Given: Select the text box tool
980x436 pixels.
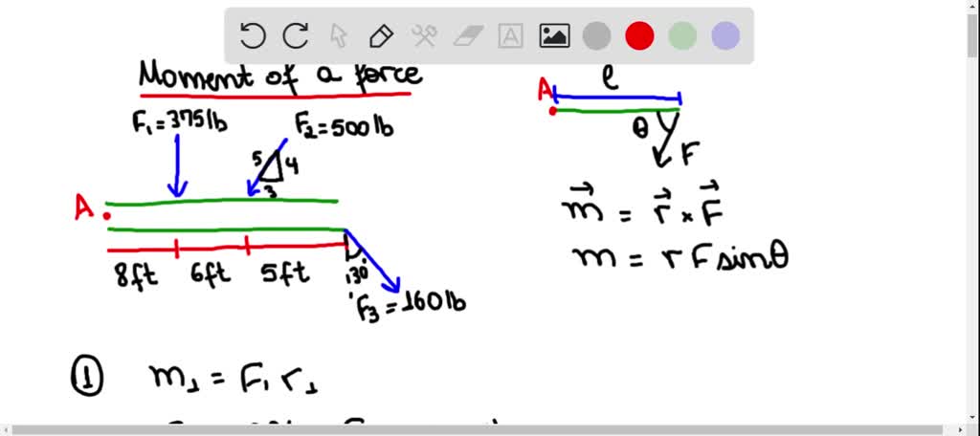Looking at the screenshot, I should [x=510, y=36].
